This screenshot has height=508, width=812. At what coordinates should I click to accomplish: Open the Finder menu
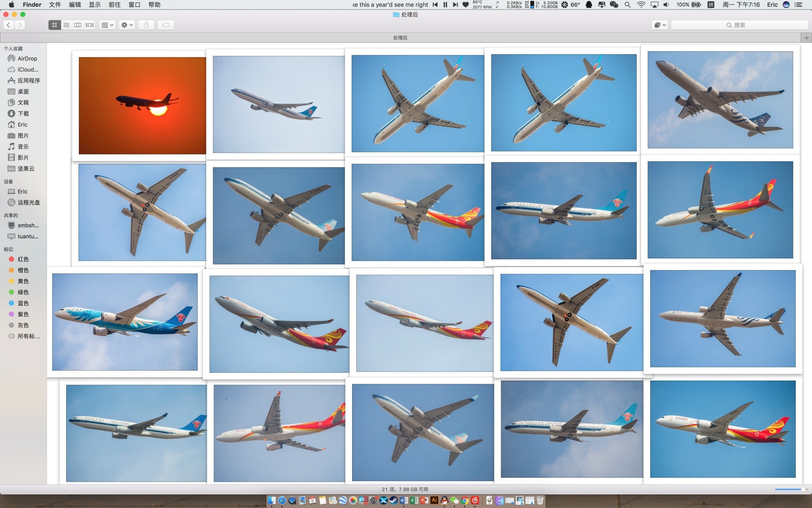(x=32, y=5)
